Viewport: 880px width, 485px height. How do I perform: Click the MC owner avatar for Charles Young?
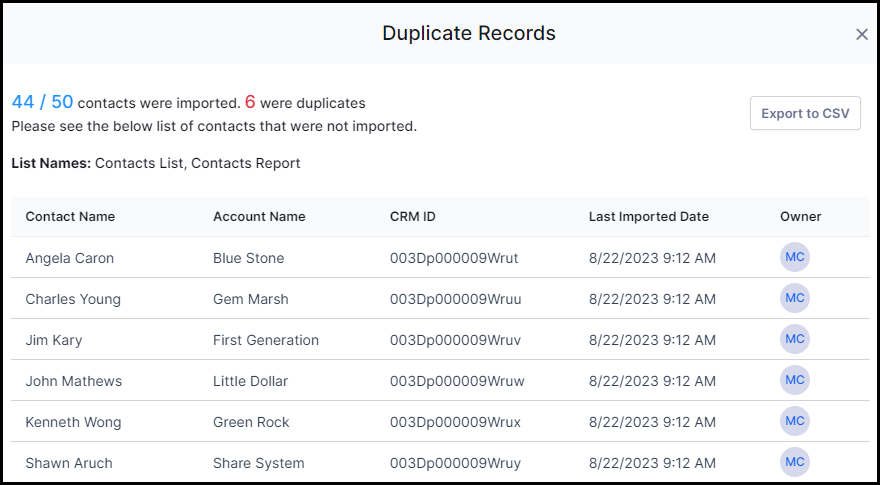[795, 298]
